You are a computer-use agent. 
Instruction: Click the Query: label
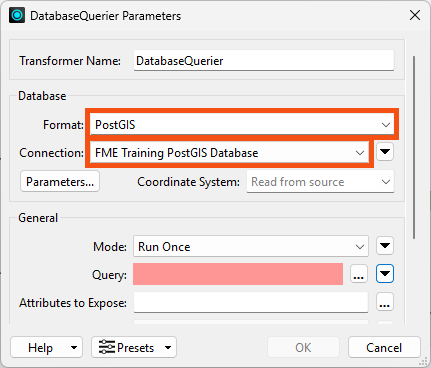click(109, 275)
